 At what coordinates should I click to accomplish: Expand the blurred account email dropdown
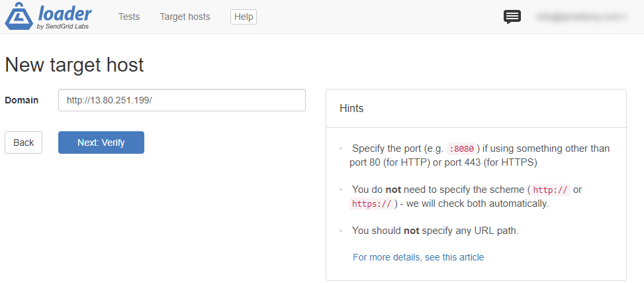tap(582, 17)
